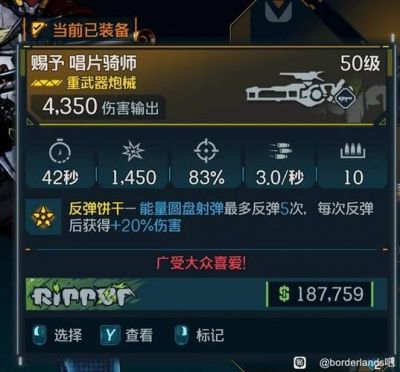400x372 pixels.
Task: Click the 赐予 唱片骑师 weapon name
Action: pos(83,62)
